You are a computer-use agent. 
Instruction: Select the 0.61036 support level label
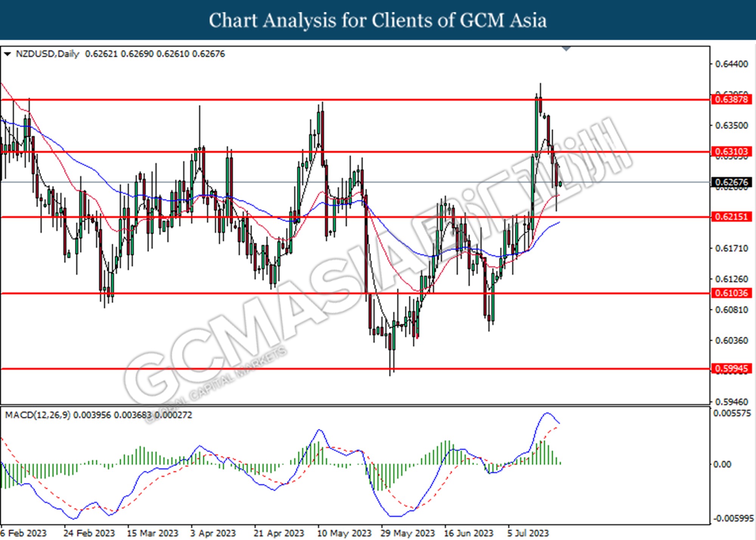(732, 293)
